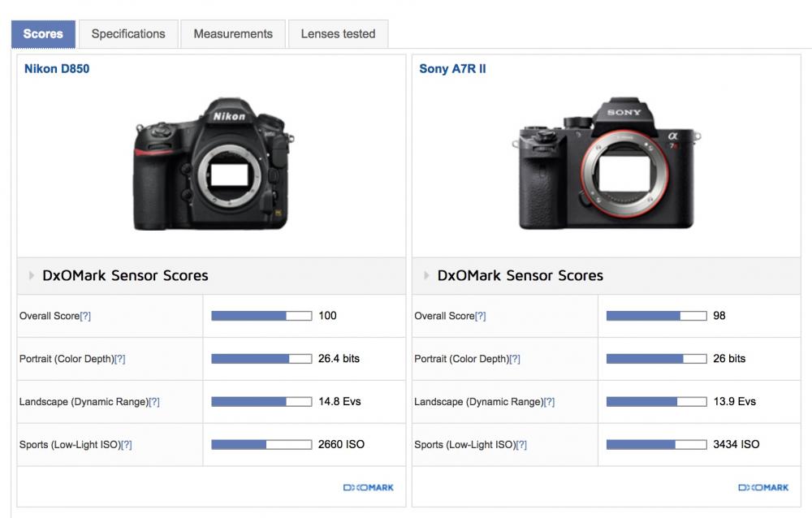Open Sports Low-Light ISO help for Nikon D850
The height and width of the screenshot is (518, 812).
pos(127,445)
